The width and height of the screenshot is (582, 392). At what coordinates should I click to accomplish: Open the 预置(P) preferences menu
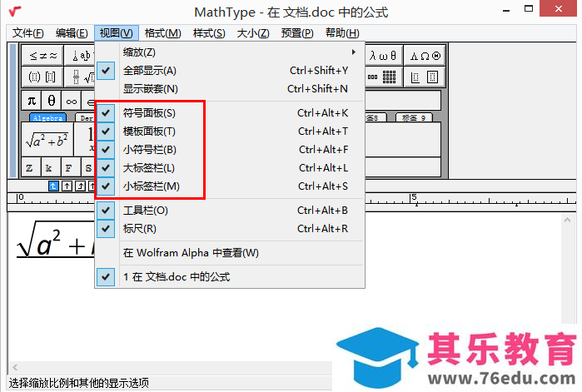coord(297,33)
